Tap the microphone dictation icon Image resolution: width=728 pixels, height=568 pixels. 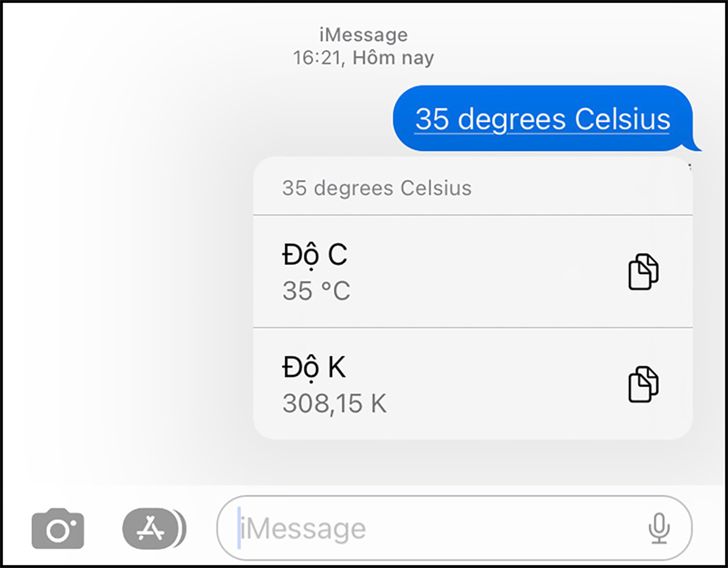658,528
